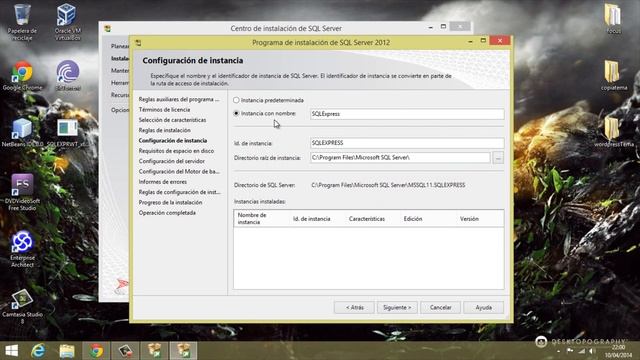Click the instance name input field
The image size is (640, 360).
[407, 114]
